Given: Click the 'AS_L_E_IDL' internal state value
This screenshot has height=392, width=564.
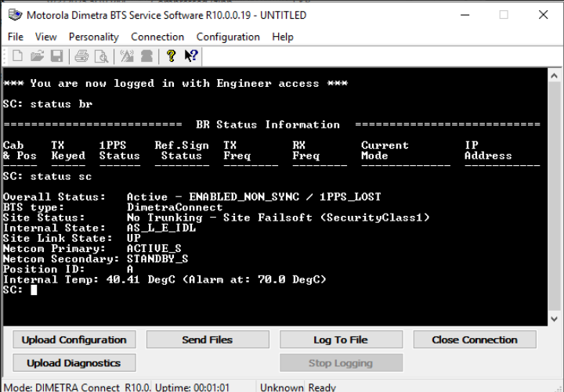Looking at the screenshot, I should 161,228.
